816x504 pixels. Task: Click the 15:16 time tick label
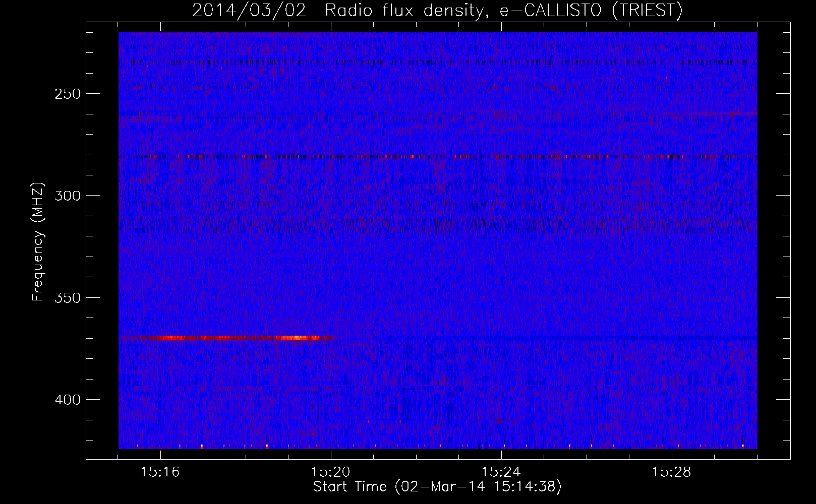coord(160,472)
